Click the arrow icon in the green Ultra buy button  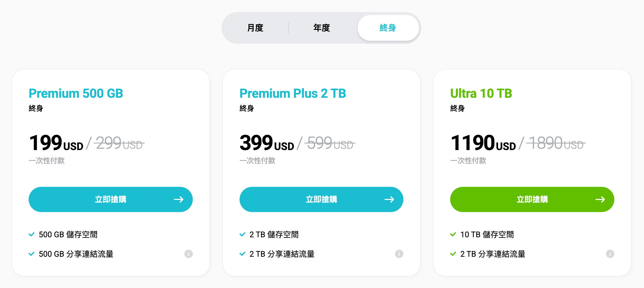pos(601,199)
